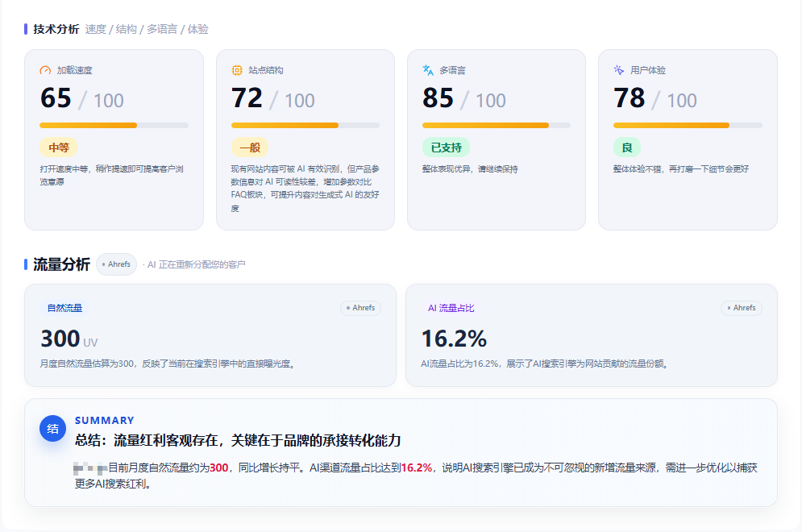
Task: Click the 站点结构 card title
Action: (266, 71)
